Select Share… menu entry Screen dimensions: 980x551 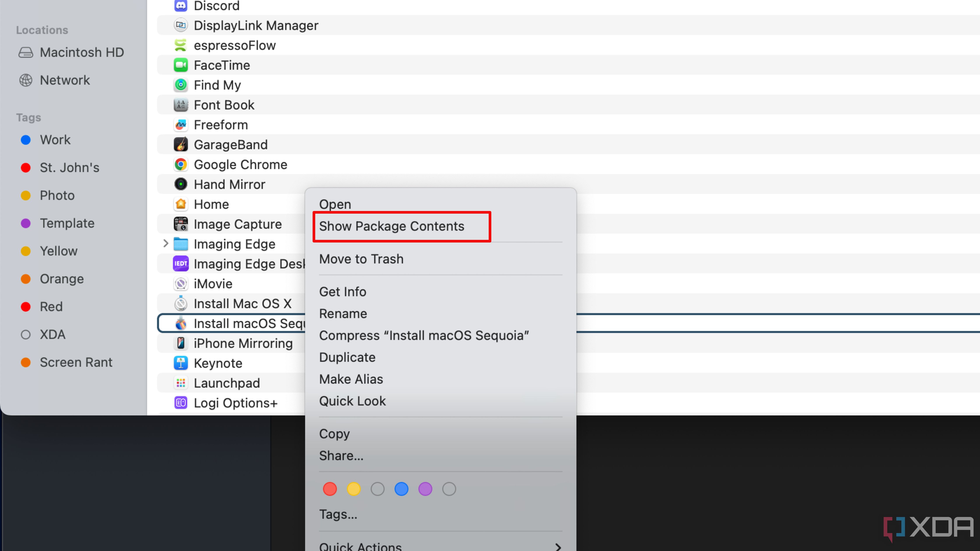click(341, 455)
